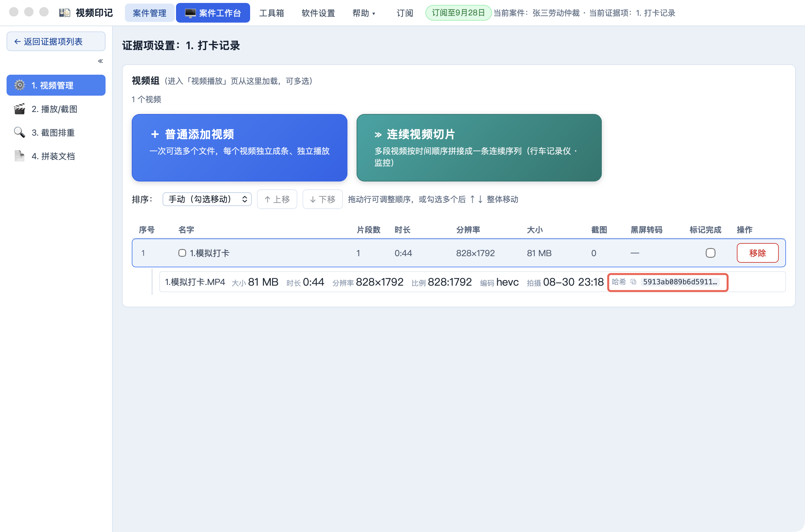Open the 工具箱 menu
The height and width of the screenshot is (532, 805).
[271, 13]
